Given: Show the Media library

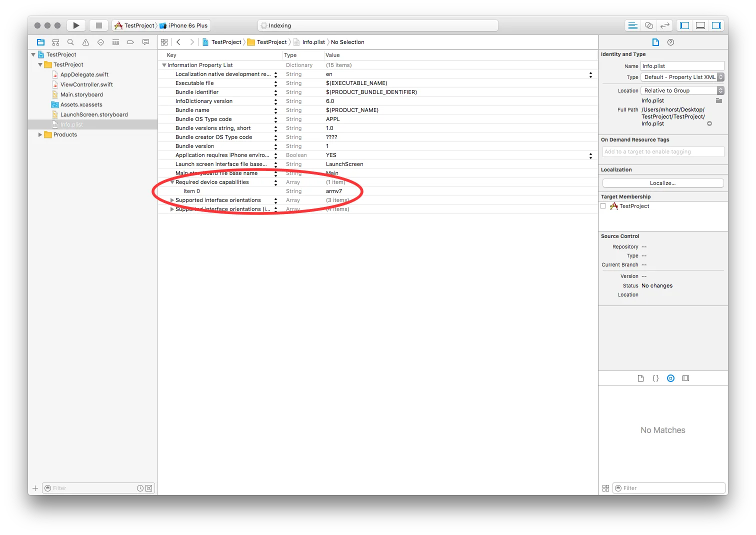Looking at the screenshot, I should coord(685,378).
